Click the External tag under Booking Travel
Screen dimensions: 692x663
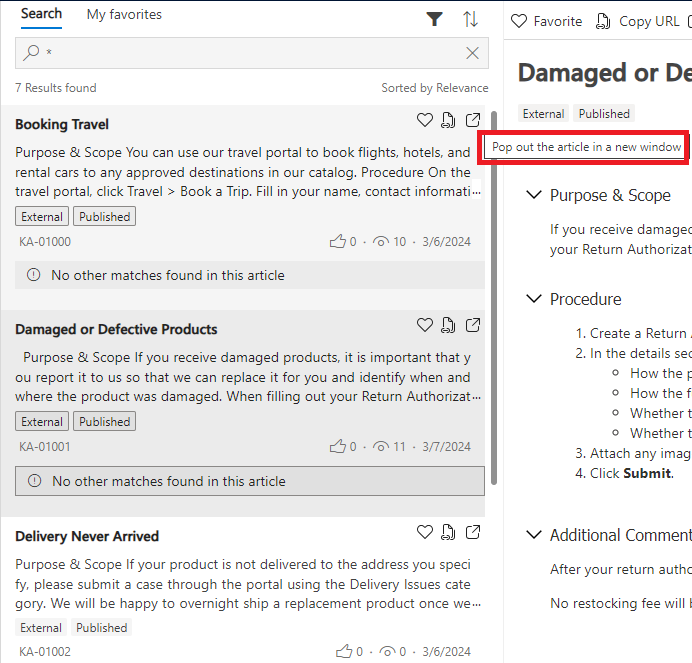point(42,217)
